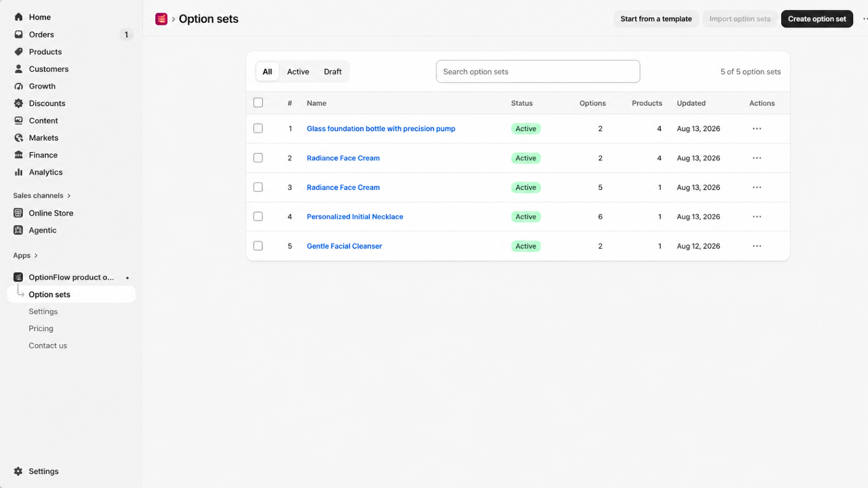Screen dimensions: 868x488
Task: Open Gentle Facial Cleanser link
Action: tap(344, 246)
